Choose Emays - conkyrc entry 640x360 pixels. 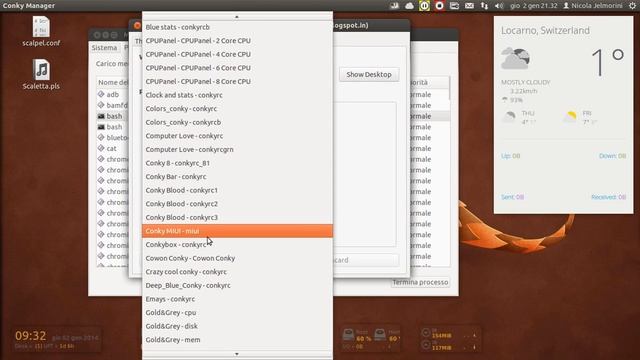click(237, 299)
